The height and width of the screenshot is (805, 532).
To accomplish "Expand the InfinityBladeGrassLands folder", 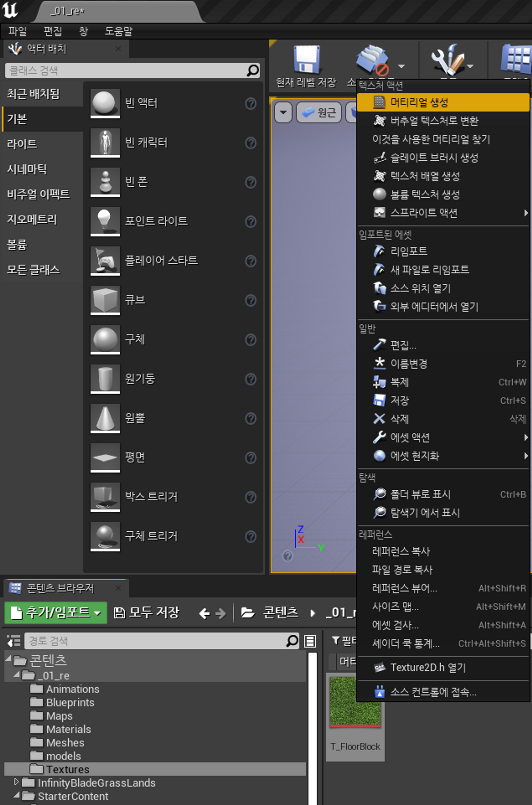I will pos(16,782).
